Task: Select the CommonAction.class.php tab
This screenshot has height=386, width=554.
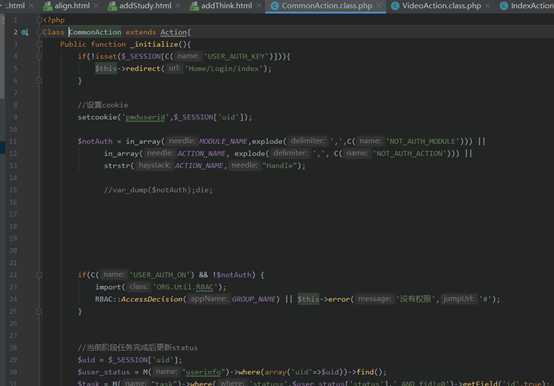Action: [x=326, y=6]
